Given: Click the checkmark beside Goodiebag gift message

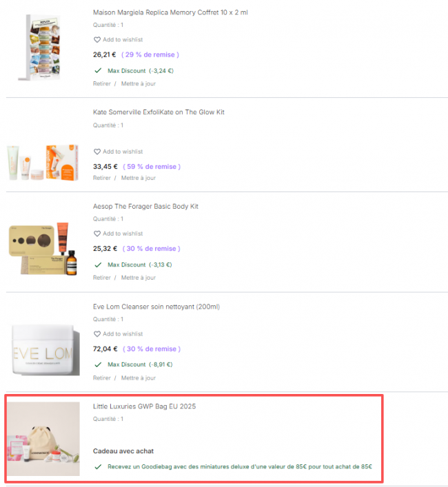Looking at the screenshot, I should pyautogui.click(x=98, y=466).
